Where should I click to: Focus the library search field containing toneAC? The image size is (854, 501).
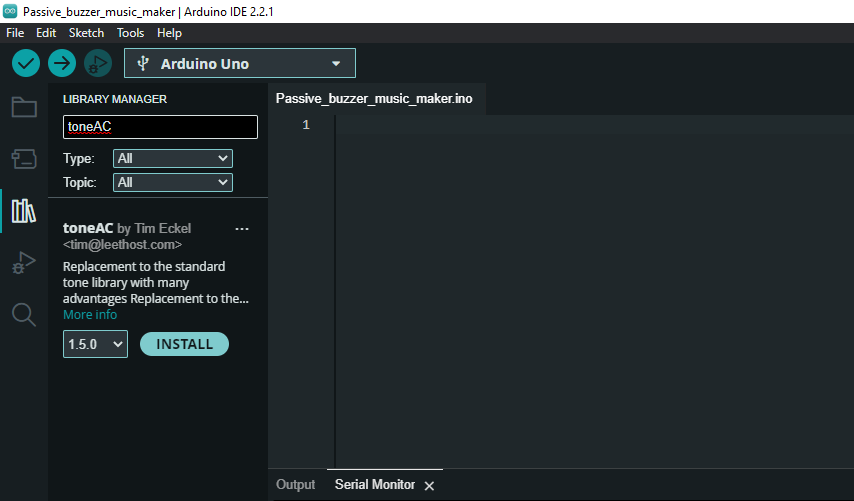pos(160,127)
